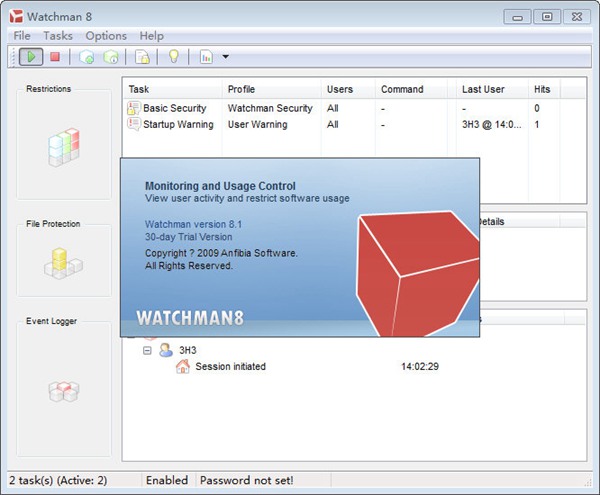Viewport: 600px width, 495px height.
Task: Sort by the Last User column header
Action: point(492,89)
